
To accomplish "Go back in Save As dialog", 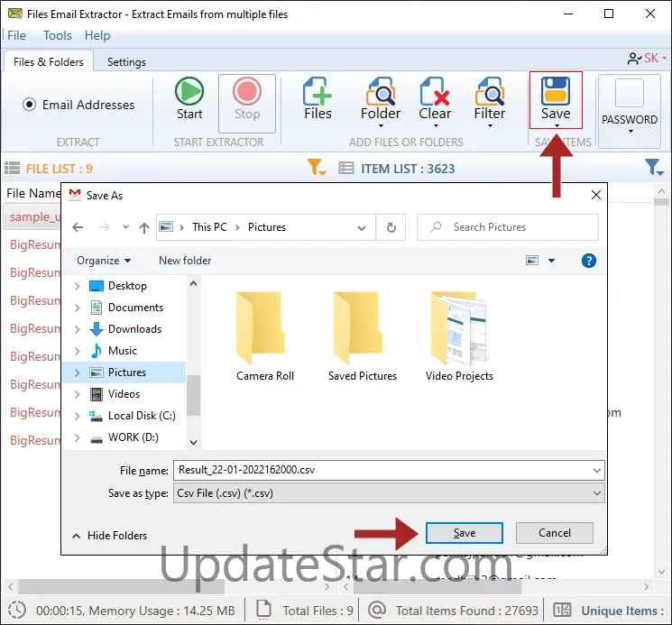I will (78, 227).
